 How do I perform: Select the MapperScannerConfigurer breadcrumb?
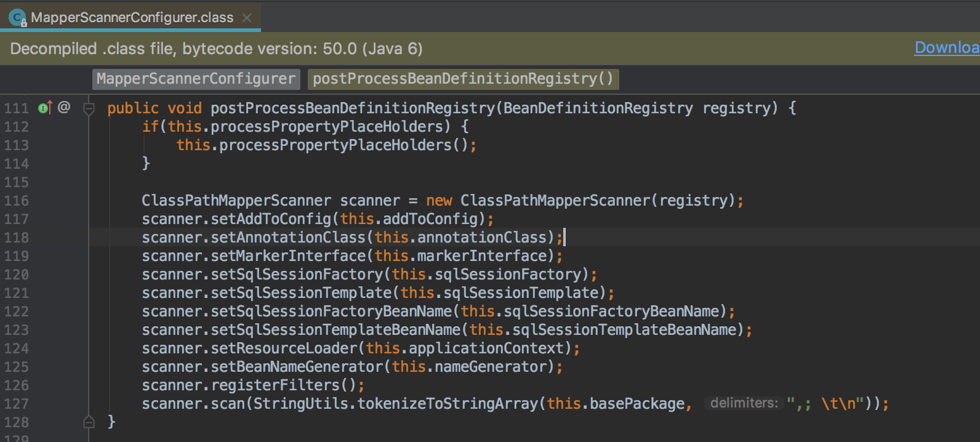pos(196,79)
